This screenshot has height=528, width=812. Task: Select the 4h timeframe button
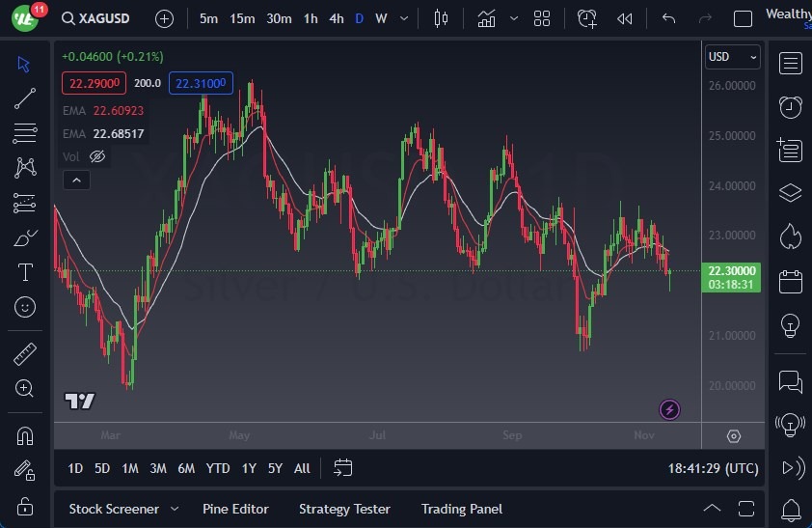click(x=336, y=18)
